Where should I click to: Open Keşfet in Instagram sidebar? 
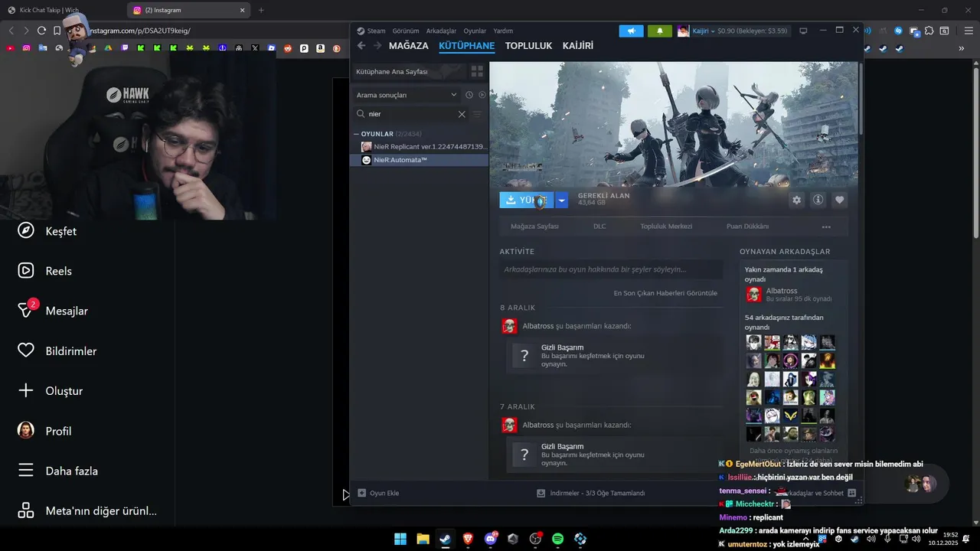(x=47, y=231)
